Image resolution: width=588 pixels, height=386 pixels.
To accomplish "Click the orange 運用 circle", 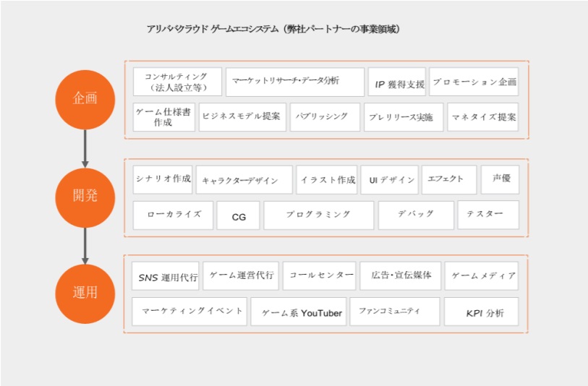I will 85,293.
